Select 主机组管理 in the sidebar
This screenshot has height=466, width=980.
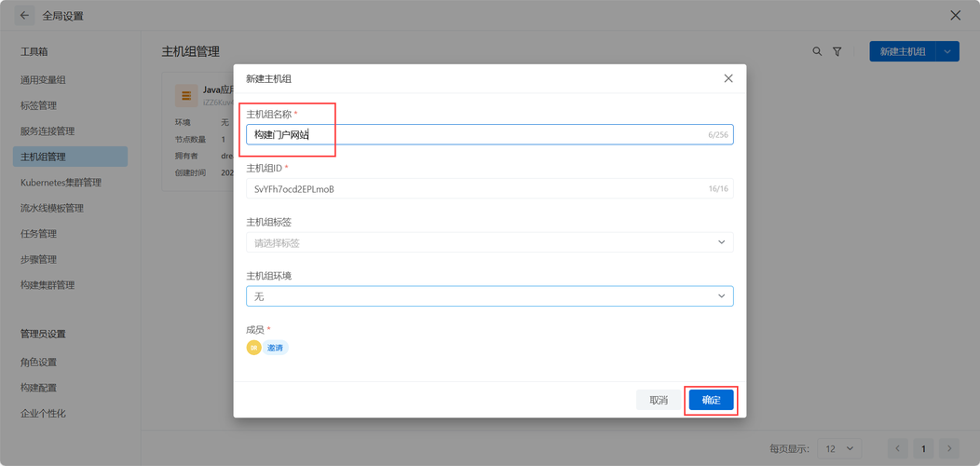(70, 157)
